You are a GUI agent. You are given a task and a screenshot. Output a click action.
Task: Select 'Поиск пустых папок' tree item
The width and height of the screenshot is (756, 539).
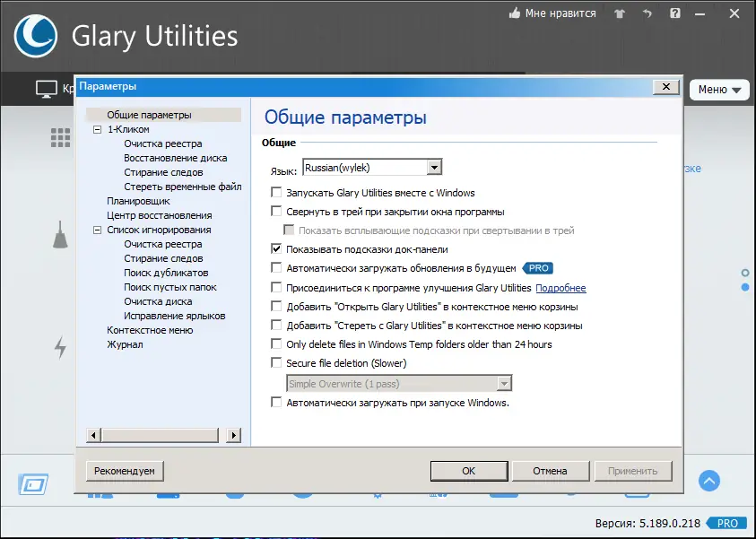point(170,287)
